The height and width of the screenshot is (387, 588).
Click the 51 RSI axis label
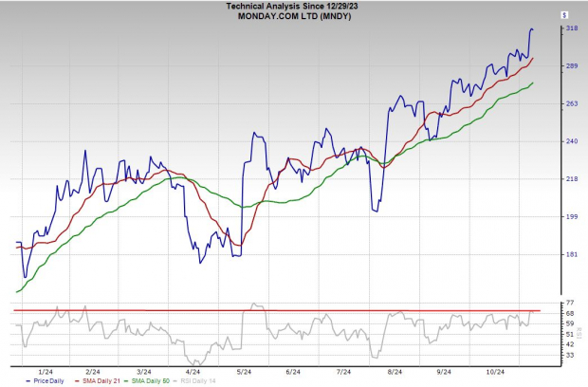point(570,334)
